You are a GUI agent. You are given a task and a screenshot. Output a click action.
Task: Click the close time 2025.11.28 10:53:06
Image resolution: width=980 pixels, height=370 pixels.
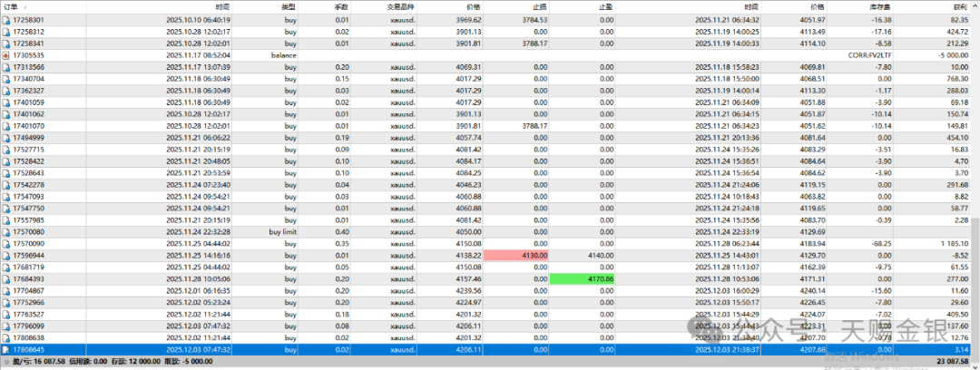(x=728, y=278)
